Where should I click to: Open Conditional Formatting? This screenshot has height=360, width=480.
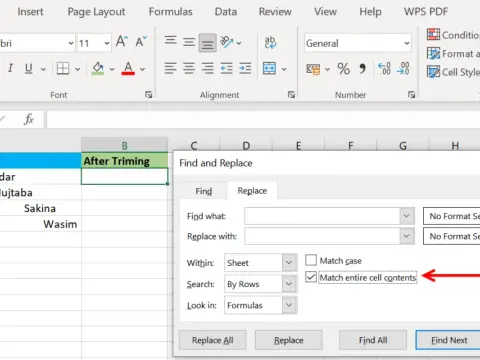(x=453, y=35)
